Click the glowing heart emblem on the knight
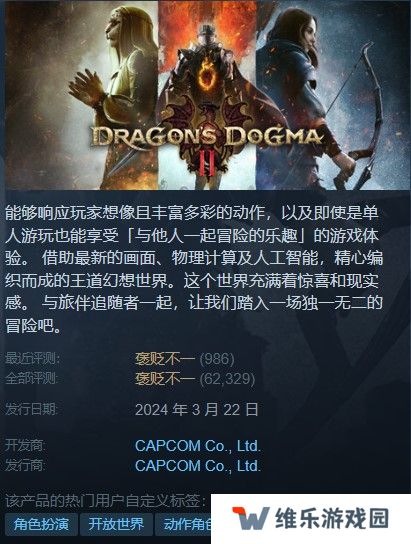 coord(207,76)
